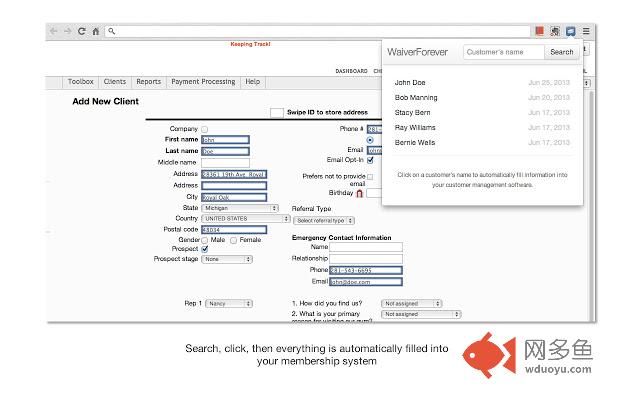Click the Customer's name search field
This screenshot has width=640, height=400.
504,52
